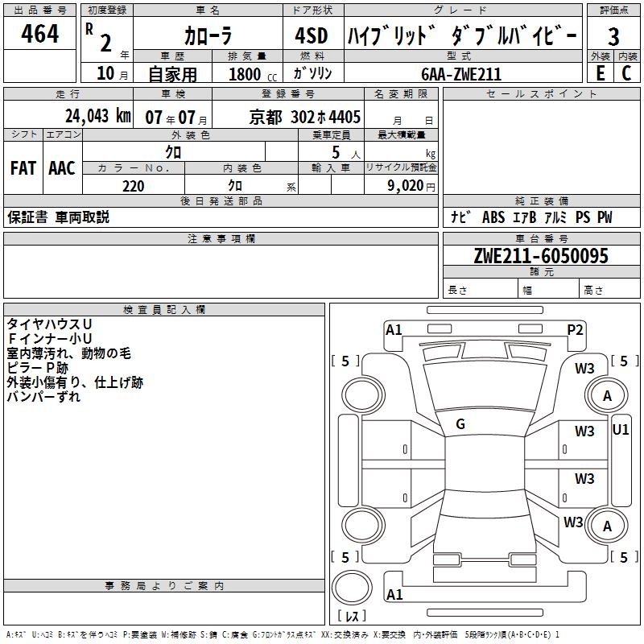Click note 室内薄汚れ、動物の毛
Image resolution: width=644 pixels, height=644 pixels.
pyautogui.click(x=68, y=353)
